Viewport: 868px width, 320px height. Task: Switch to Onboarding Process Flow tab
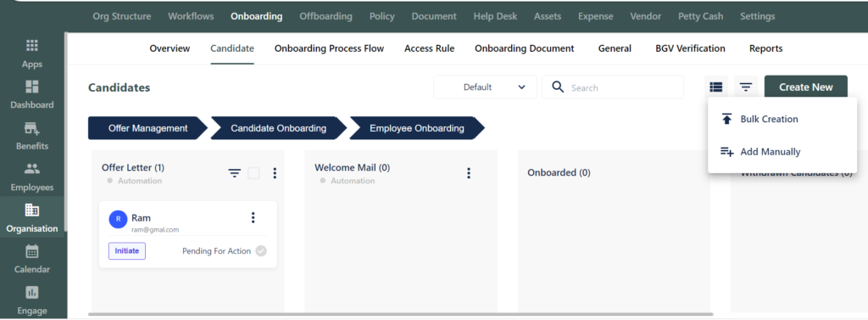click(x=330, y=48)
